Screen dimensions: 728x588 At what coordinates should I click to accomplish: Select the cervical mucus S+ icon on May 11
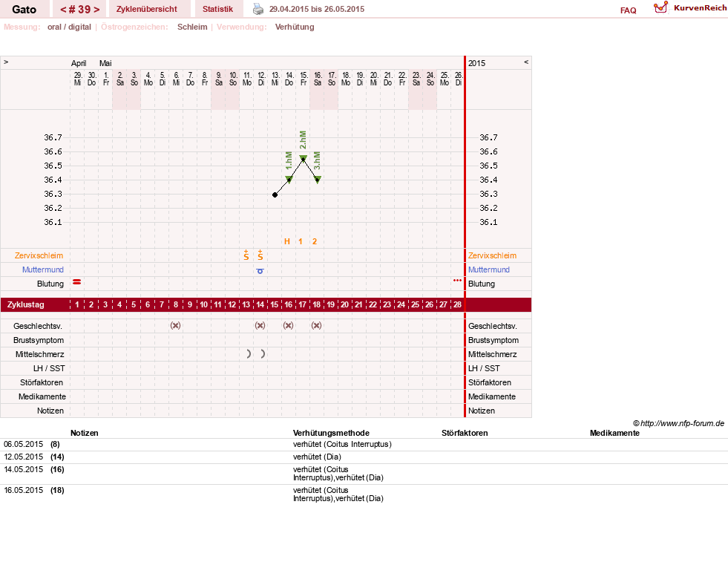coord(246,255)
